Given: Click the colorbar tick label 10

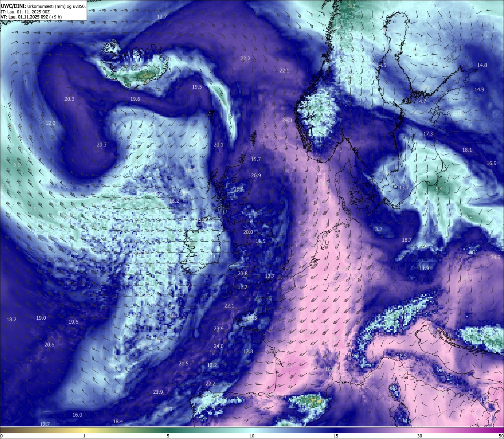Looking at the screenshot, I should [252, 436].
